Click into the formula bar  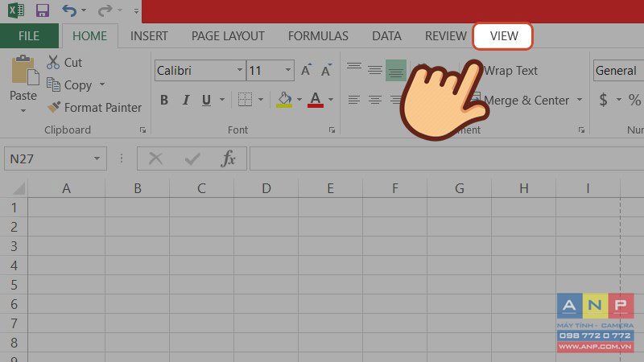[x=447, y=158]
